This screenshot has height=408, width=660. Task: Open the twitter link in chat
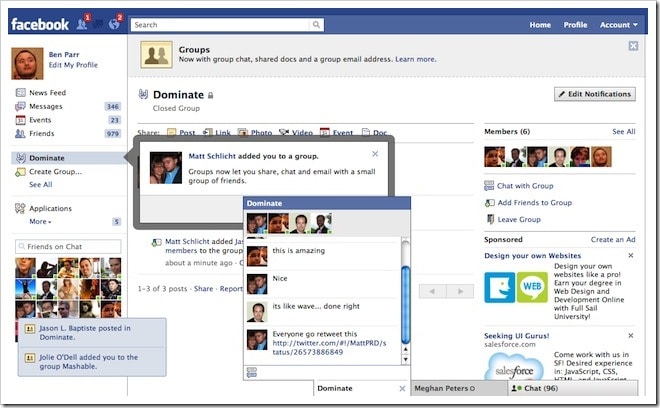click(x=329, y=347)
